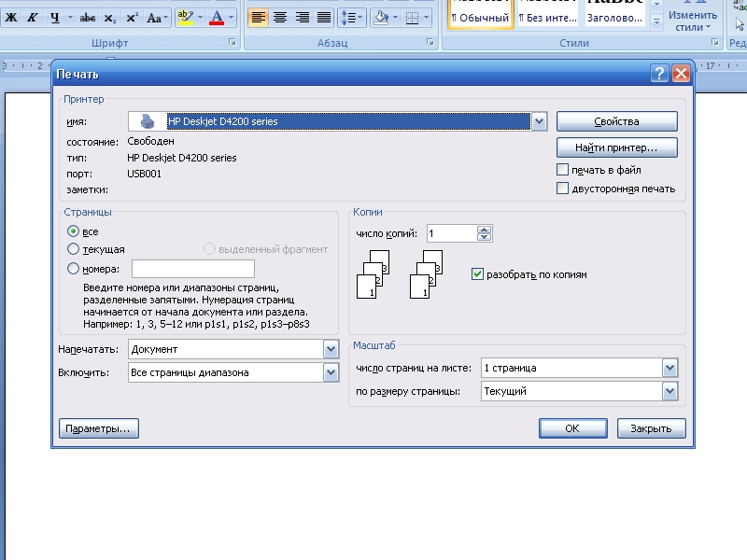The width and height of the screenshot is (747, 560).
Task: Open the 'Напечатать' Документ dropdown
Action: [331, 349]
